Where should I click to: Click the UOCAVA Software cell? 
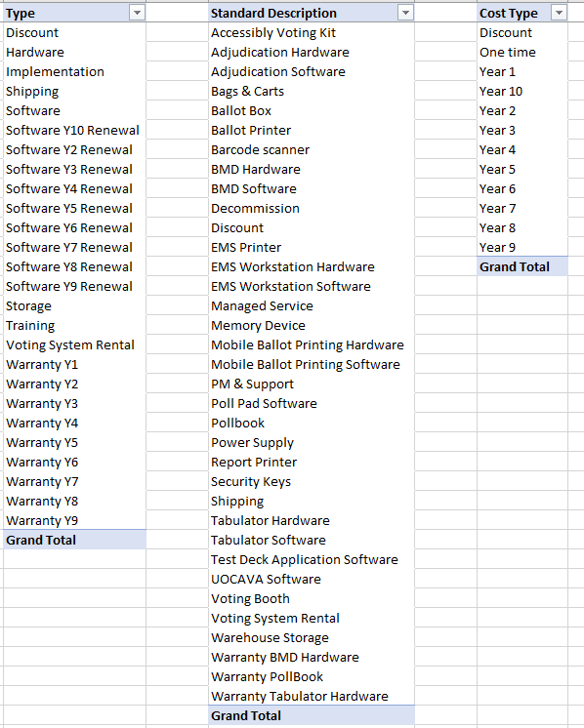312,579
